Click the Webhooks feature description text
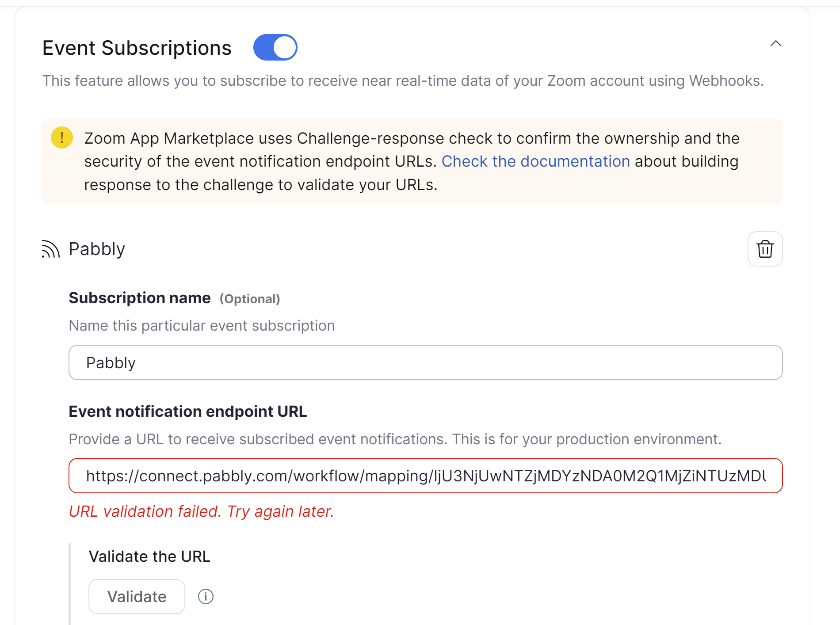Screen dimensions: 840x625 click(403, 81)
